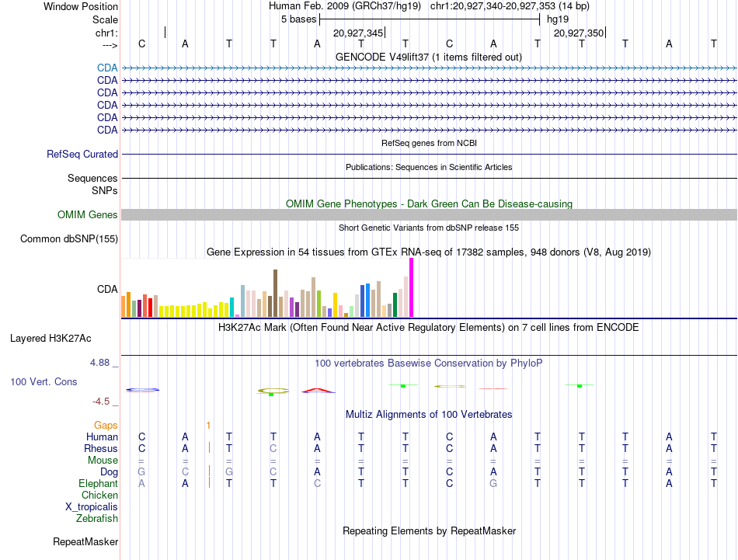Click the RefSeq Curated blue intron line

(x=429, y=154)
